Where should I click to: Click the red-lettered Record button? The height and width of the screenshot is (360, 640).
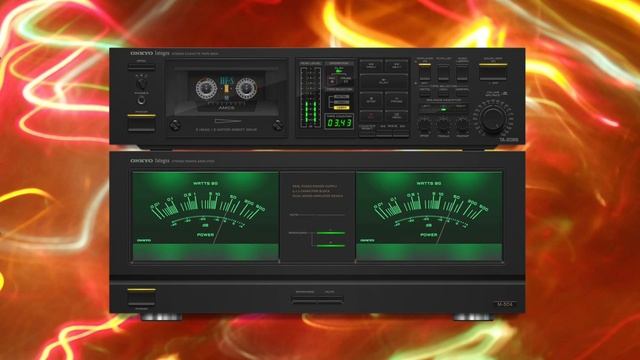[371, 116]
